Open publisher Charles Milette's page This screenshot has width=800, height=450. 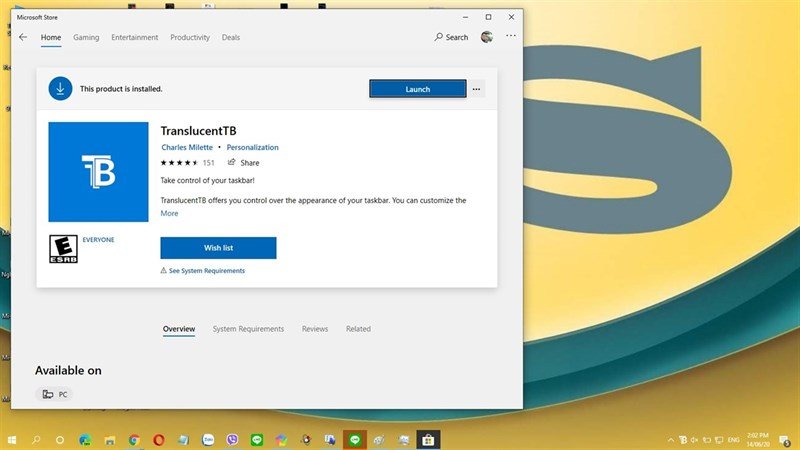point(187,147)
